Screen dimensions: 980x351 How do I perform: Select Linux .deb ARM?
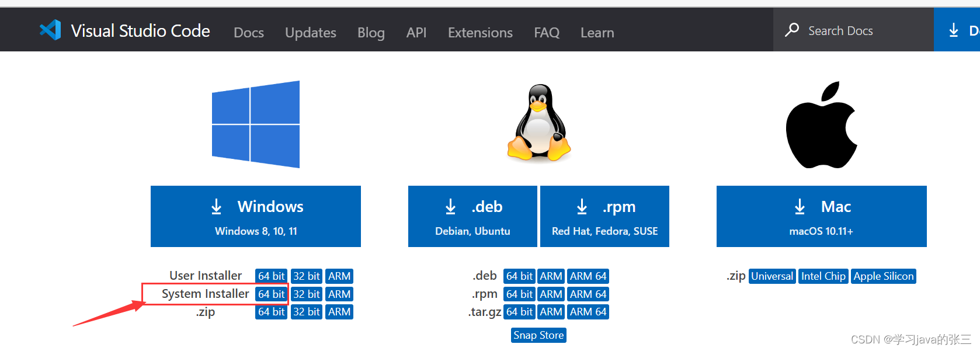click(551, 276)
